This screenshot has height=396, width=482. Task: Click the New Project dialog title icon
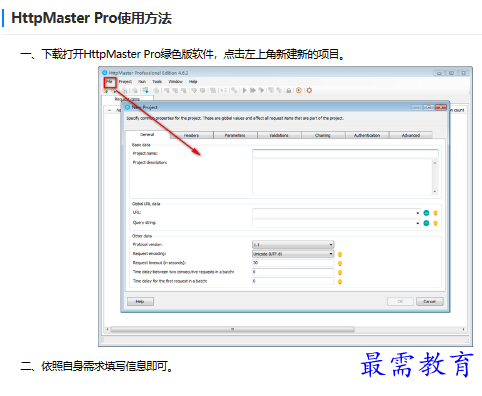(x=127, y=107)
